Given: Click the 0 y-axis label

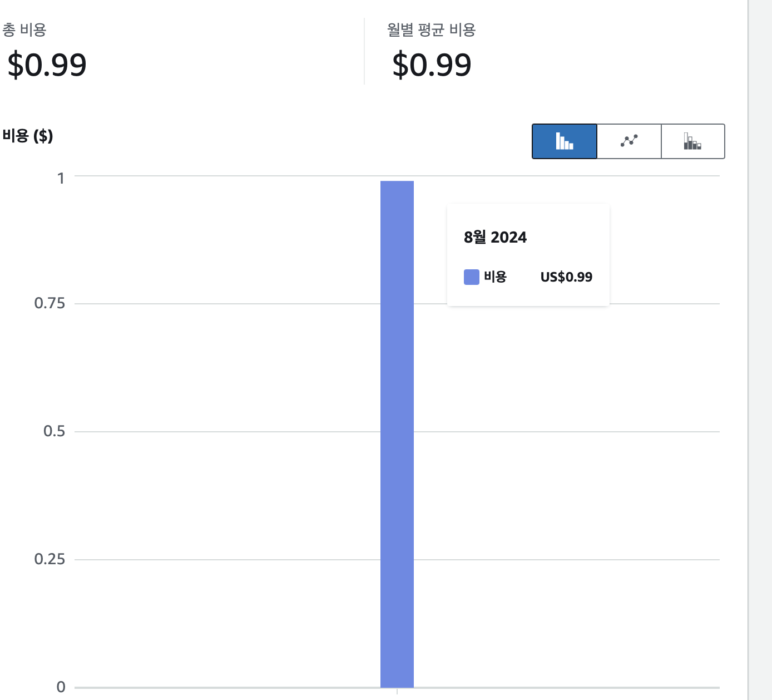Looking at the screenshot, I should pos(61,687).
